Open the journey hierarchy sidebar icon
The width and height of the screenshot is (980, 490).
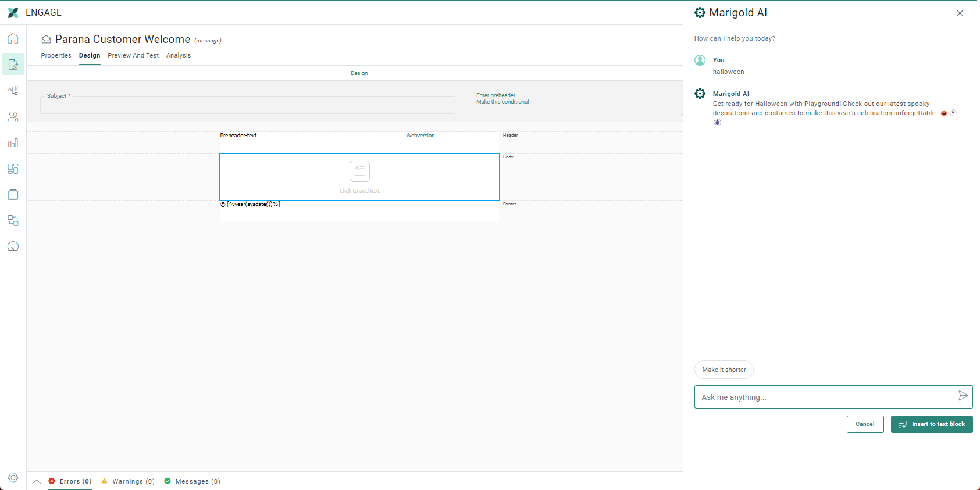coord(13,90)
